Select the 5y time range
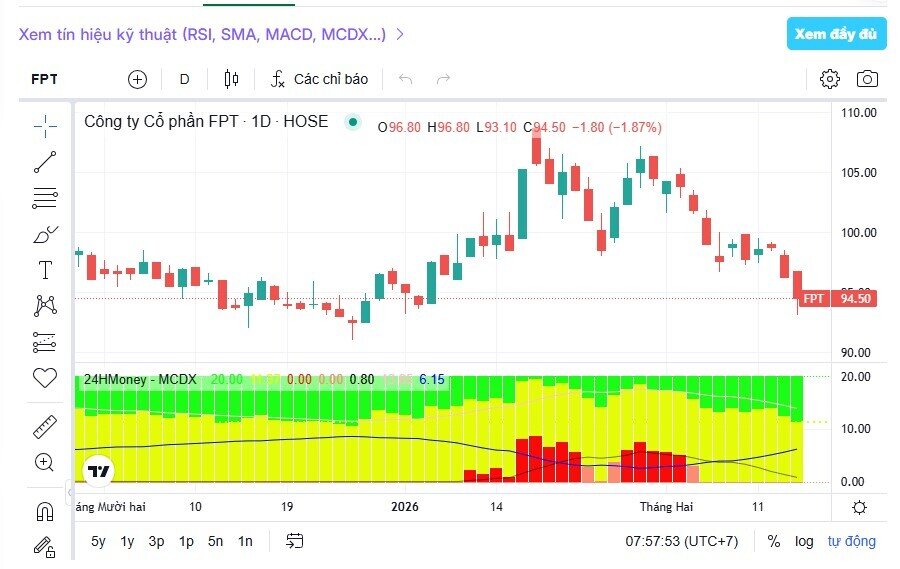900x569 pixels. tap(98, 541)
